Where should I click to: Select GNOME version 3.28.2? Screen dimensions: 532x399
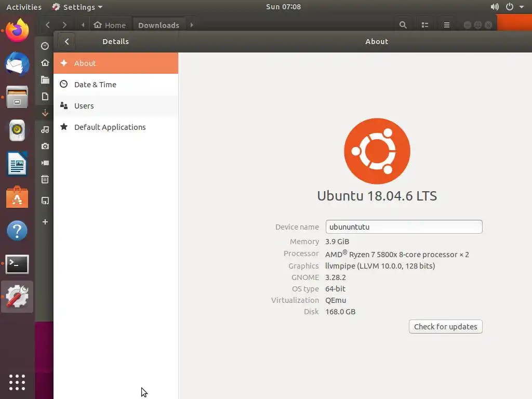336,277
